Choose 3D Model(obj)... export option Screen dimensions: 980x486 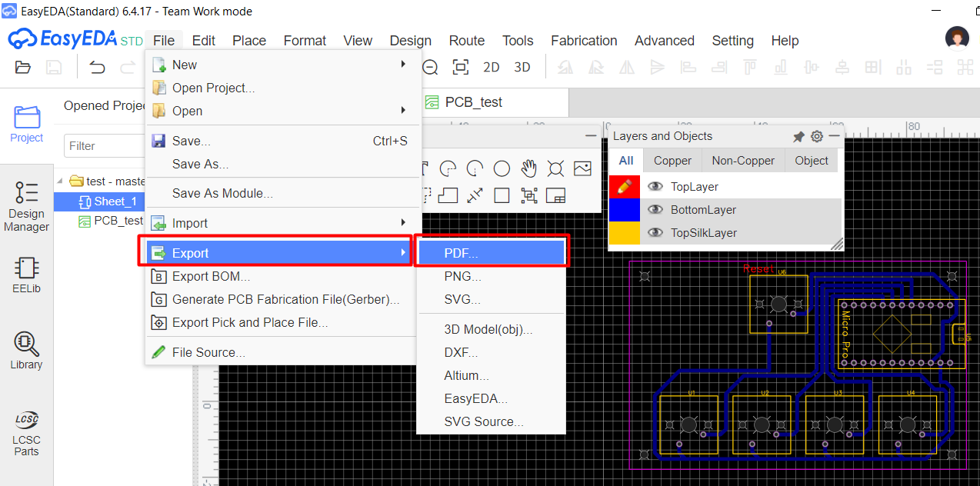click(x=491, y=329)
